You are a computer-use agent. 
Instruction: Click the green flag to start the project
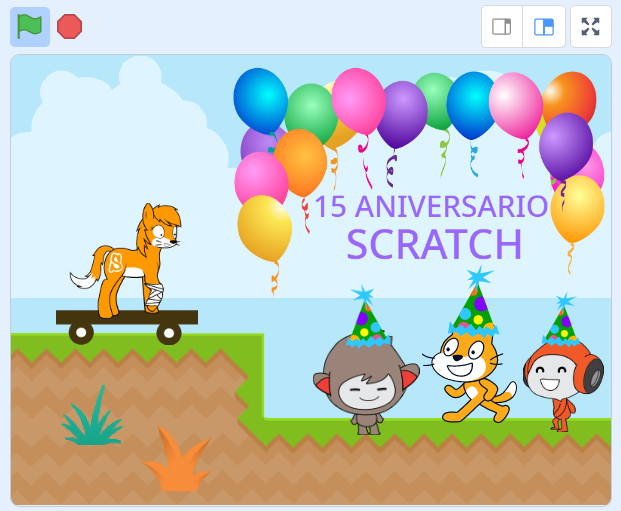[30, 26]
